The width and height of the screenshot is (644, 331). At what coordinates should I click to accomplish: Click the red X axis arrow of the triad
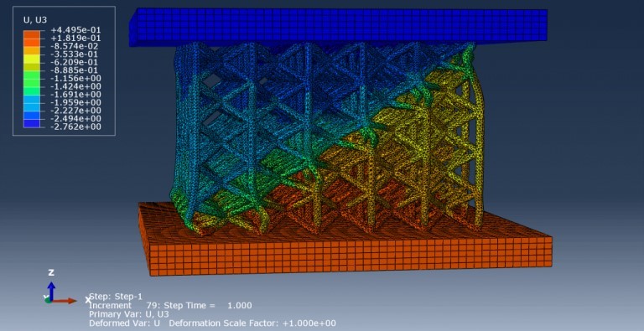tap(64, 301)
